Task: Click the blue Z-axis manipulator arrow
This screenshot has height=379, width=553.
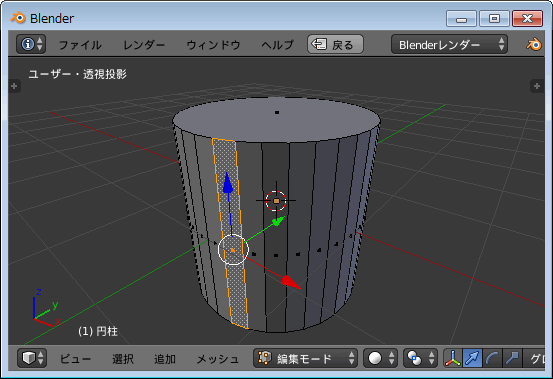Action: point(228,183)
